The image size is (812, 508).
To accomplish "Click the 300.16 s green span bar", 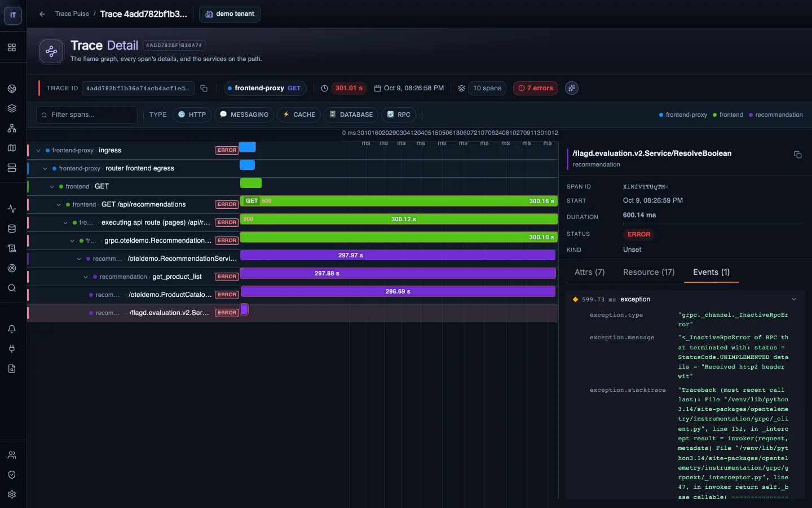I will [x=399, y=201].
